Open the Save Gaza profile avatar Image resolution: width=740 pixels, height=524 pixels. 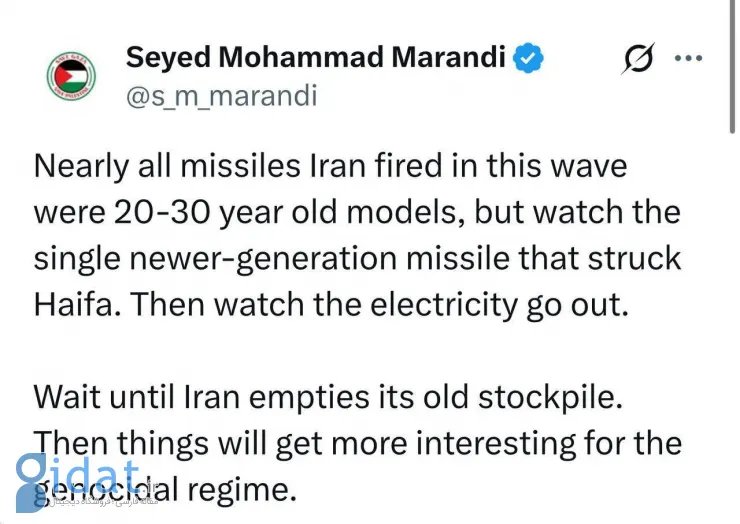(x=71, y=76)
